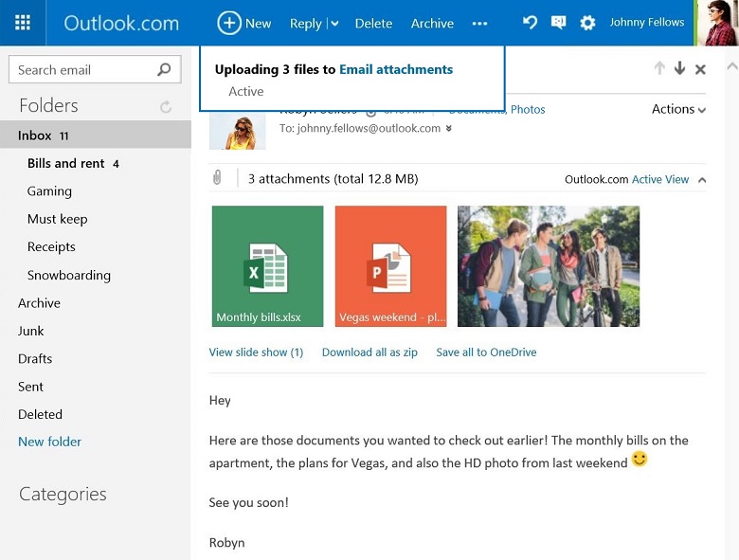This screenshot has height=560, width=739.
Task: Collapse the attachments Active View chevron
Action: (701, 179)
